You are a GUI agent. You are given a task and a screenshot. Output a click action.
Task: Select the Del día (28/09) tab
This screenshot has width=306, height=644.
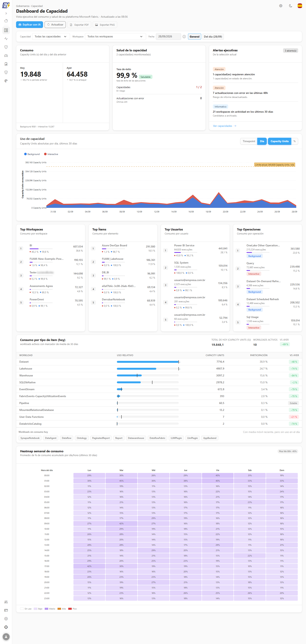pos(213,37)
